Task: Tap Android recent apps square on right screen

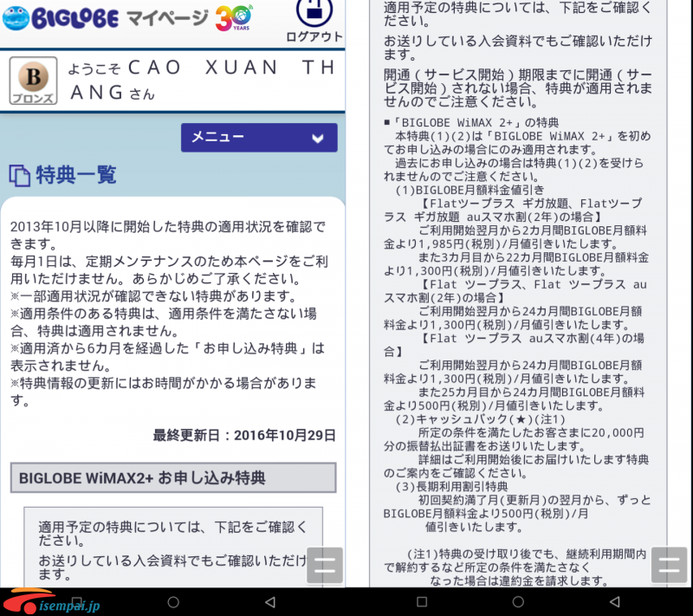Action: pyautogui.click(x=422, y=601)
